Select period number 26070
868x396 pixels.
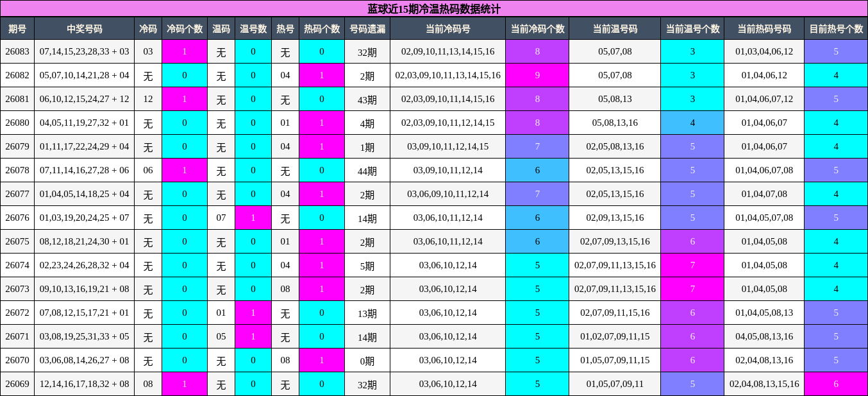(x=17, y=360)
